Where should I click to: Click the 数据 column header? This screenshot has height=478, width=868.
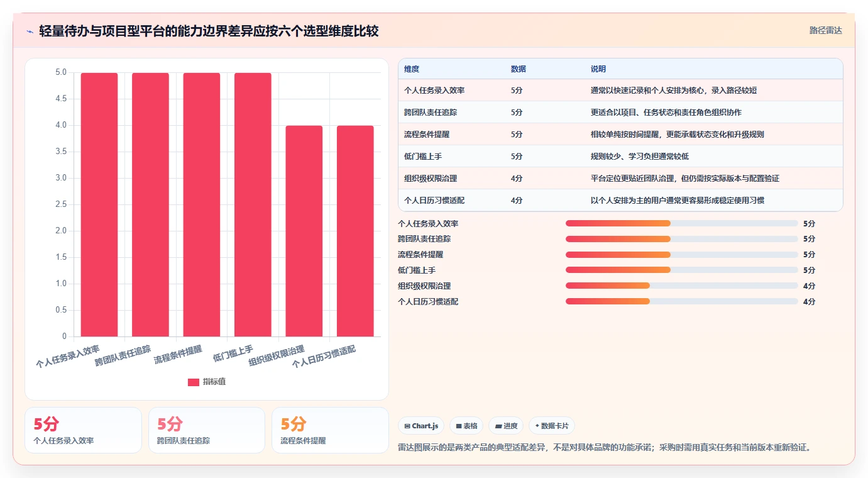[x=519, y=69]
